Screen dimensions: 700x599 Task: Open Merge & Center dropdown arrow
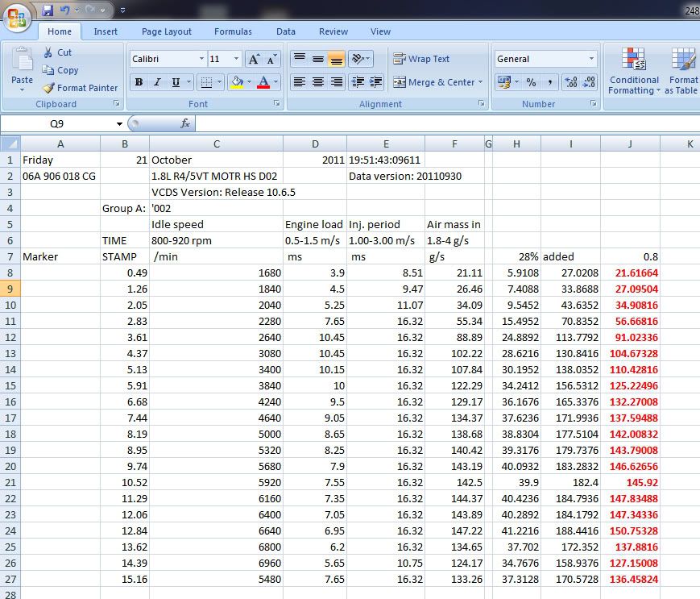tap(481, 82)
